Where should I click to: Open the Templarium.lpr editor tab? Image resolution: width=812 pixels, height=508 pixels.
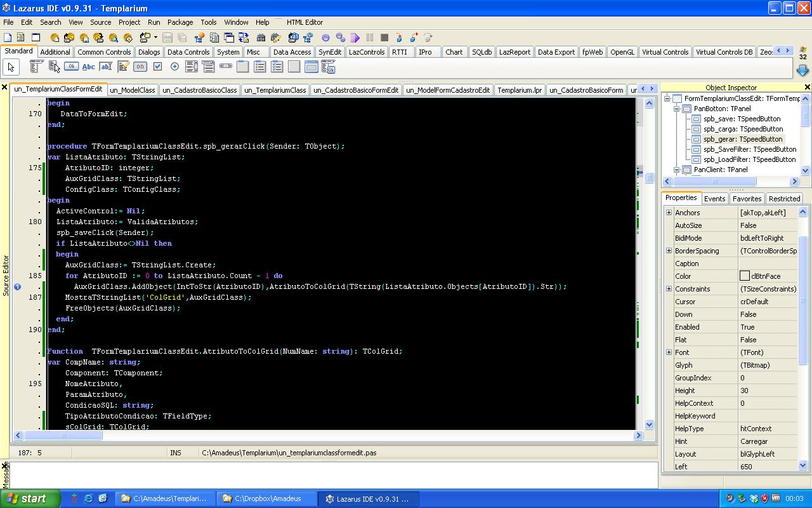click(520, 90)
